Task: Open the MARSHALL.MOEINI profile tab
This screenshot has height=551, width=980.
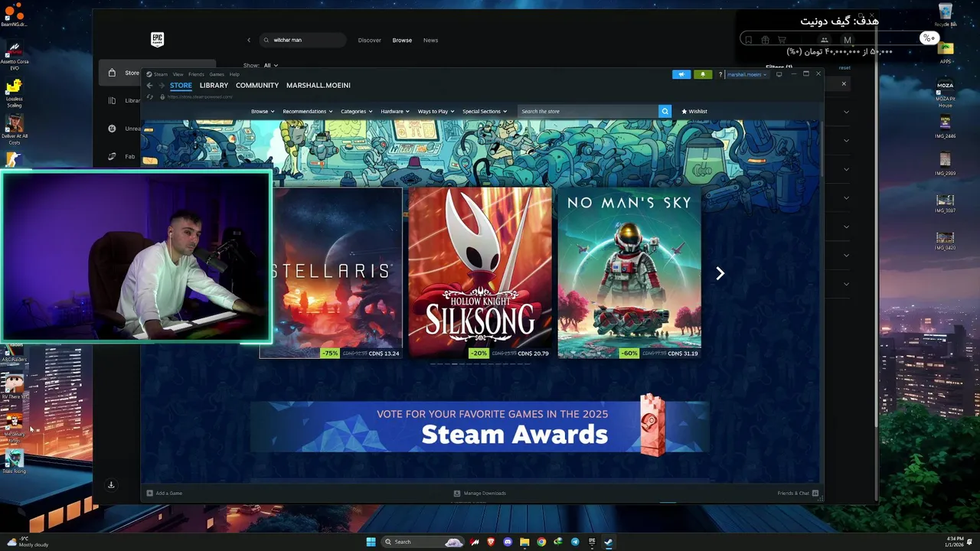Action: (x=318, y=85)
